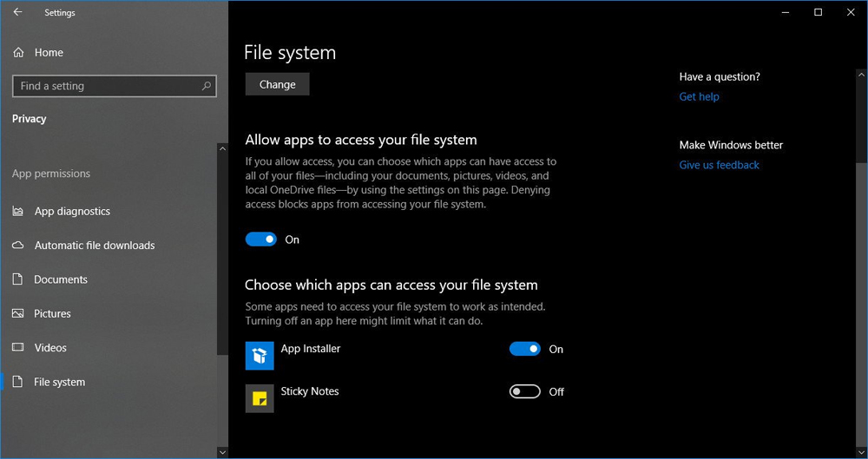The height and width of the screenshot is (459, 868).
Task: Open the Get help link
Action: [699, 97]
